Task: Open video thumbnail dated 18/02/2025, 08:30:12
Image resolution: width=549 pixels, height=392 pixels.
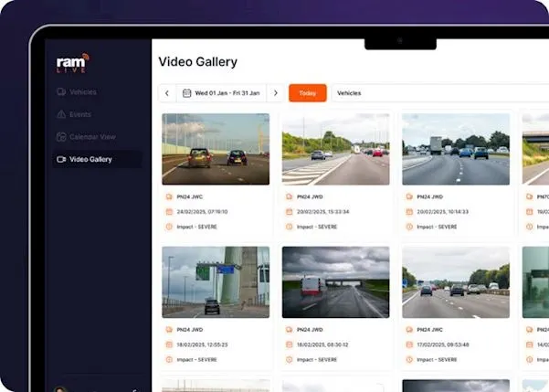Action: (x=336, y=282)
